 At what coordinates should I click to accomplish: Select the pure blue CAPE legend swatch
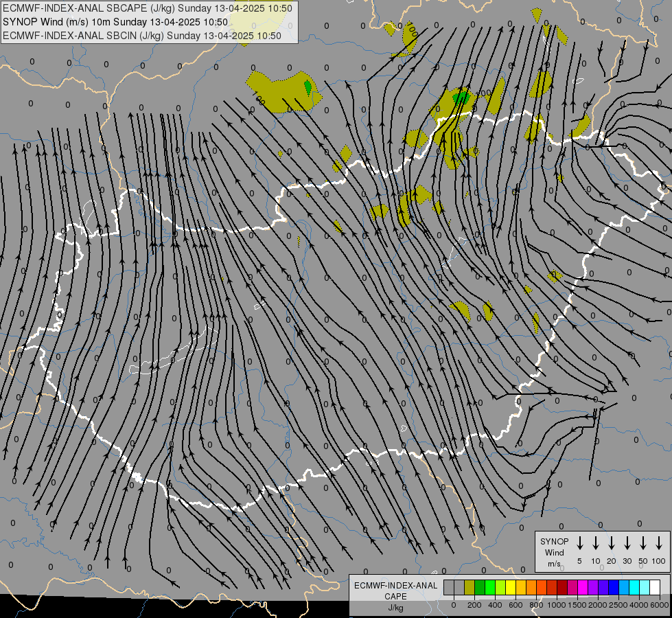(614, 588)
